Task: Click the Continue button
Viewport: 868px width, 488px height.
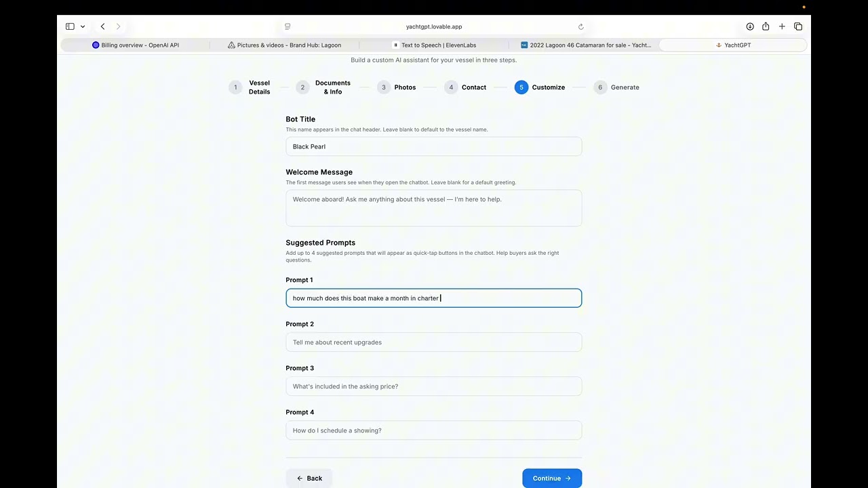Action: pyautogui.click(x=552, y=478)
